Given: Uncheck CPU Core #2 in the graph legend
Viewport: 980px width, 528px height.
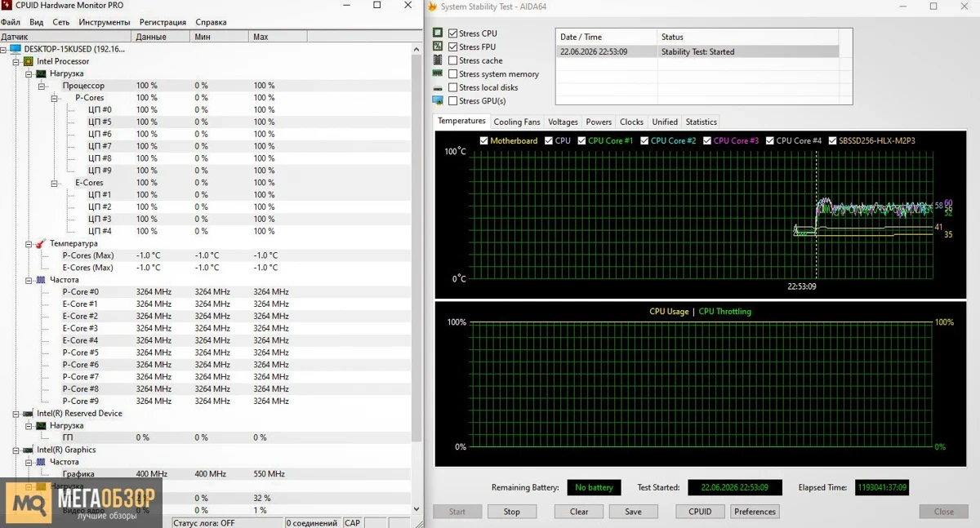Looking at the screenshot, I should [644, 140].
